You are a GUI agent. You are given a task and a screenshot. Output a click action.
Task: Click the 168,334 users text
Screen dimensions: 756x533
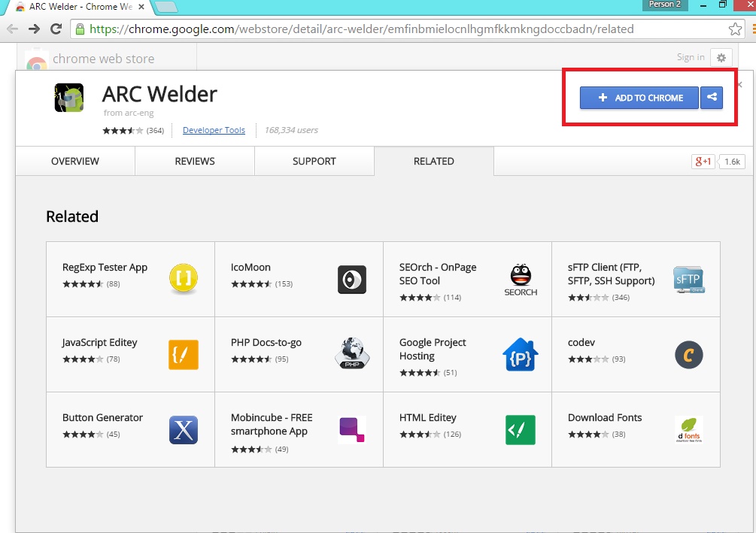291,130
